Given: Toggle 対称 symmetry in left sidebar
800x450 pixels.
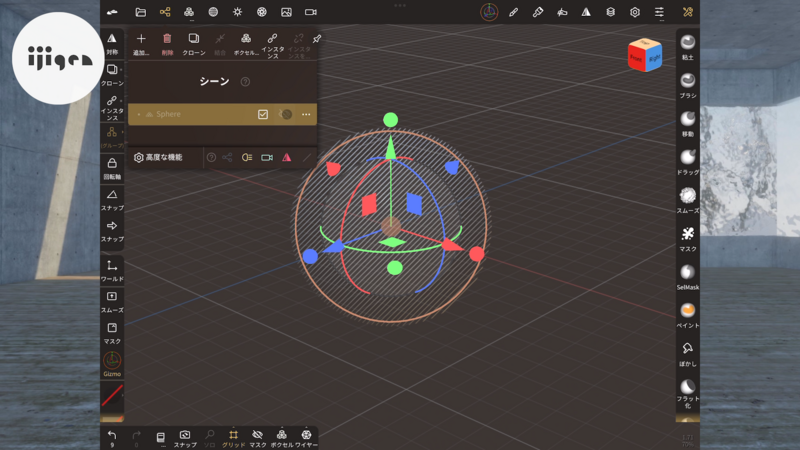Looking at the screenshot, I should click(x=112, y=44).
